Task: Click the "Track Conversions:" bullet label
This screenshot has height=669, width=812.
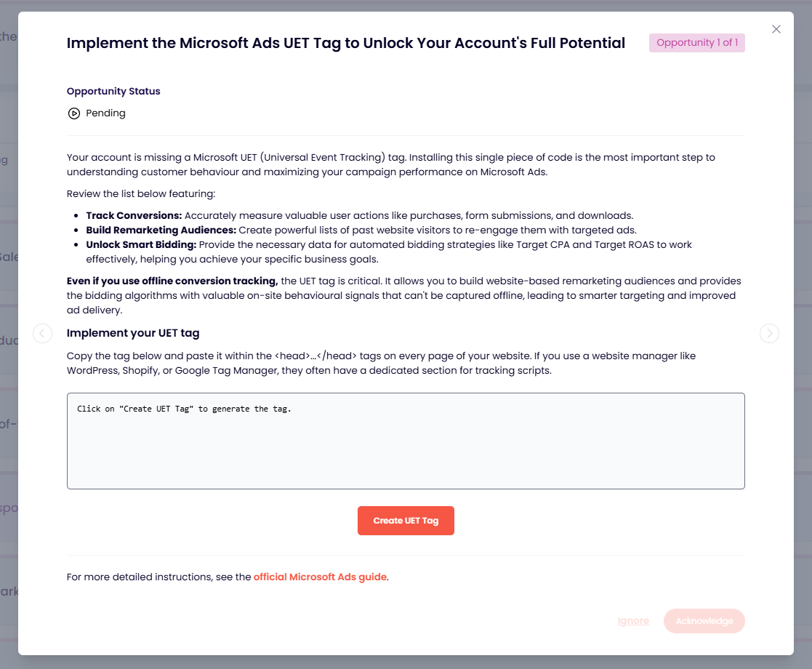Action: pos(134,215)
